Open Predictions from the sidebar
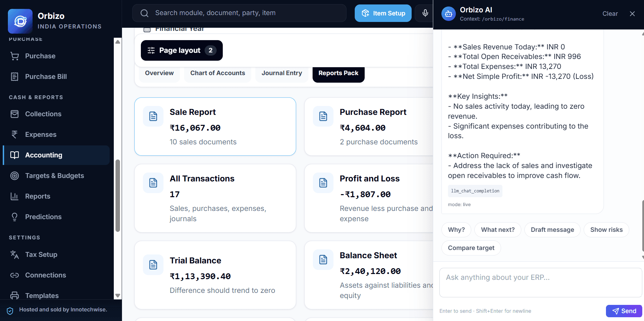This screenshot has height=321, width=644. (x=56, y=217)
